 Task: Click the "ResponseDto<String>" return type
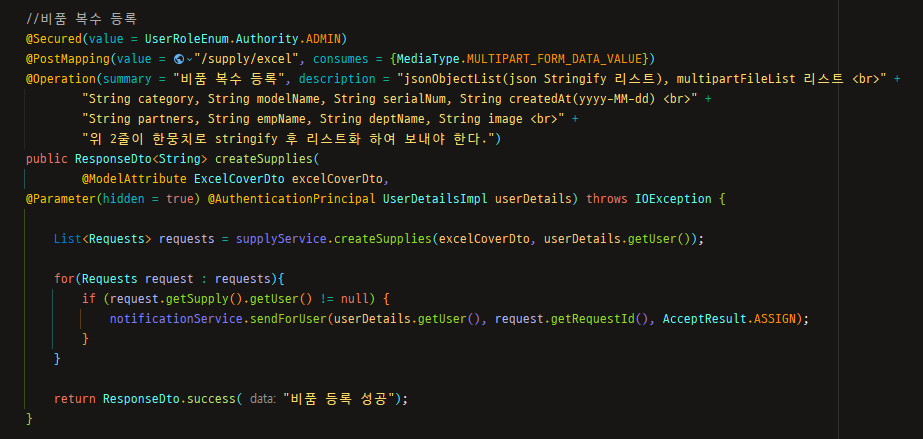pyautogui.click(x=141, y=159)
